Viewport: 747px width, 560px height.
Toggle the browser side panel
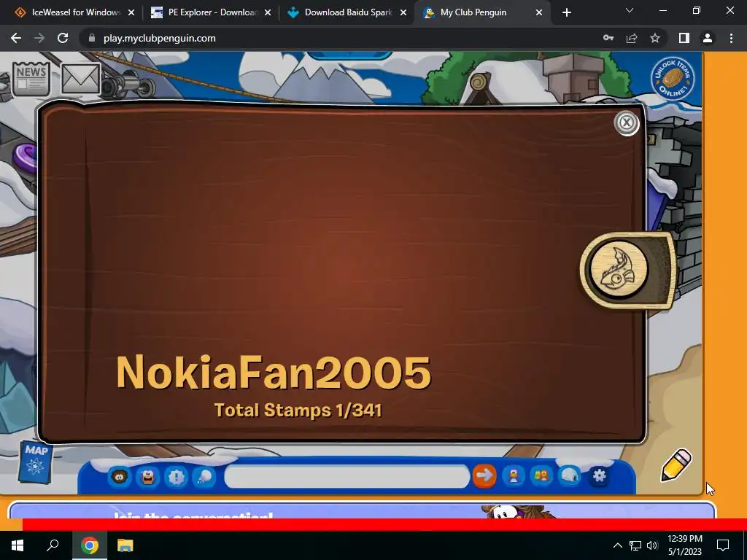[684, 38]
